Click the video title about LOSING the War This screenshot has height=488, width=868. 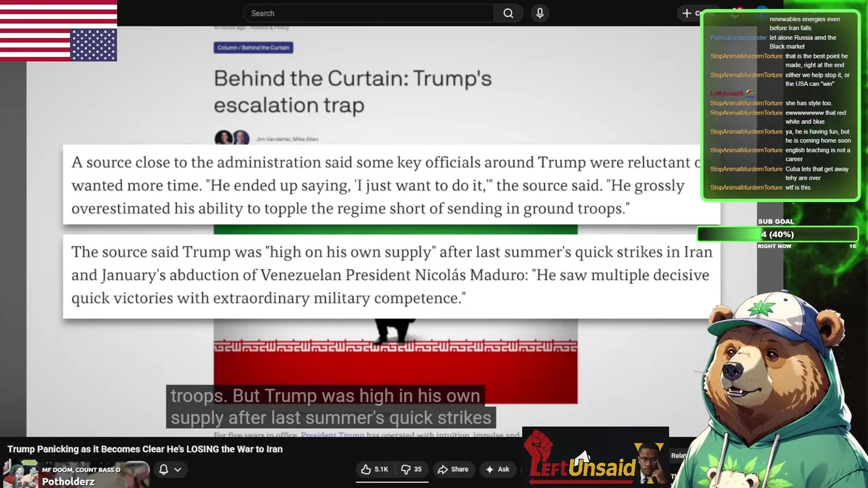point(145,449)
